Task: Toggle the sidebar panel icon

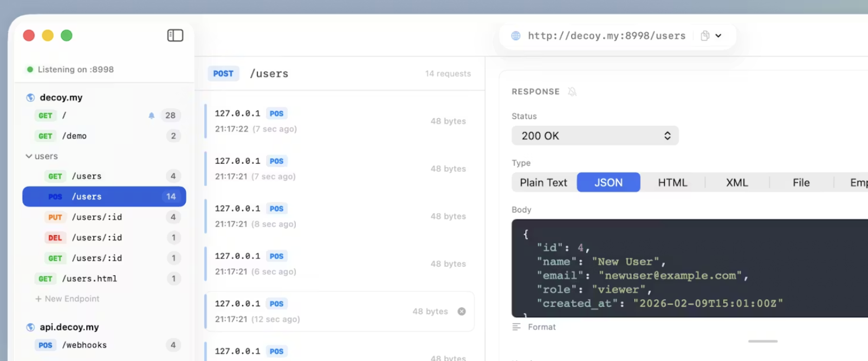Action: click(x=175, y=35)
